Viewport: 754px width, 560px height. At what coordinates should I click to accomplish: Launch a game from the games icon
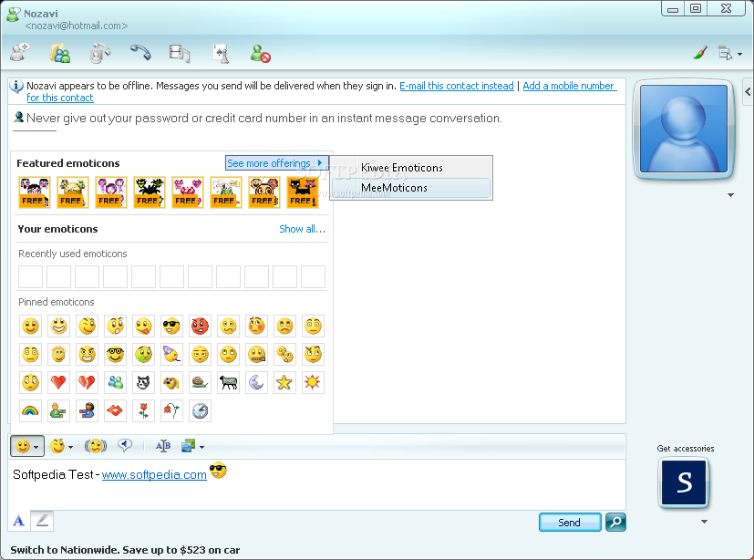(x=220, y=53)
